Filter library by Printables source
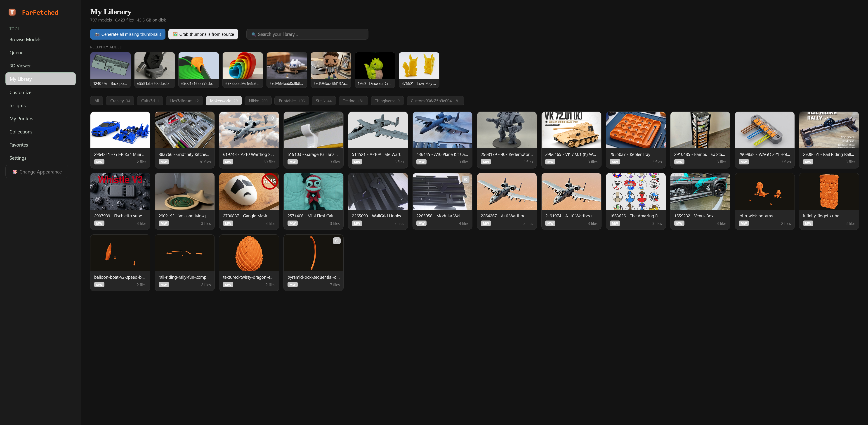 291,101
